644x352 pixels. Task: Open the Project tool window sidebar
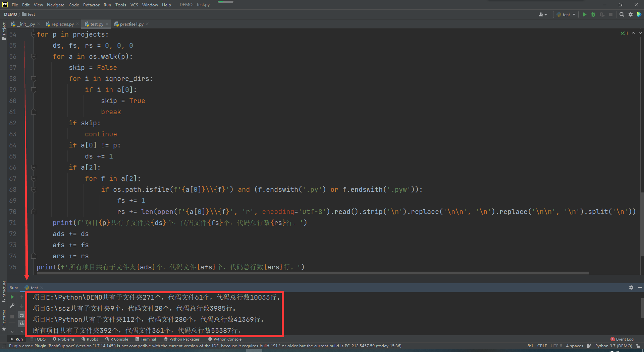[x=4, y=31]
